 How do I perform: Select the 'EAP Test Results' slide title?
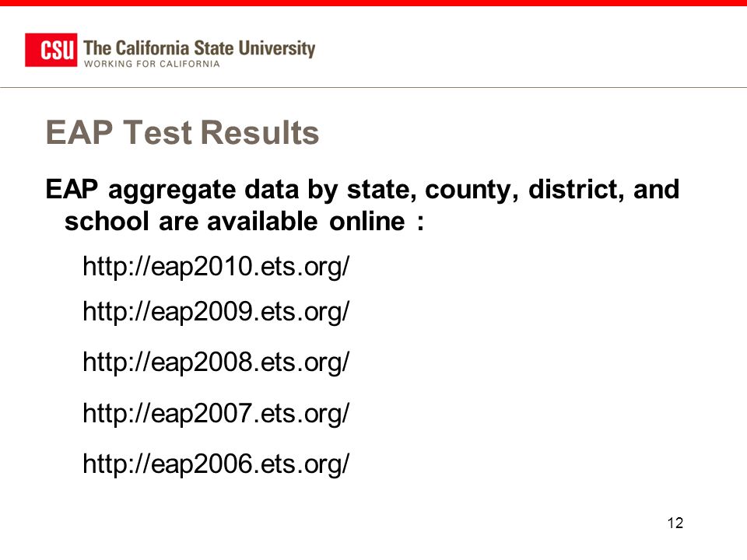(182, 132)
